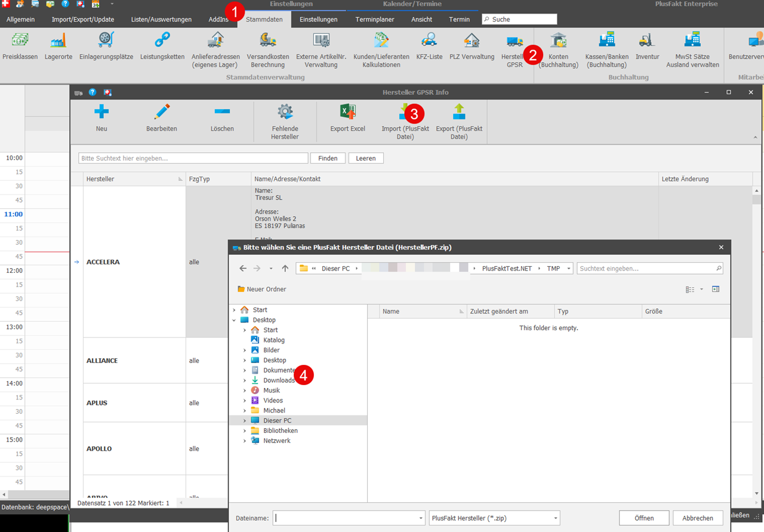Click 'Suchtext eingeben' field in file dialog
This screenshot has height=532, width=764.
[650, 269]
